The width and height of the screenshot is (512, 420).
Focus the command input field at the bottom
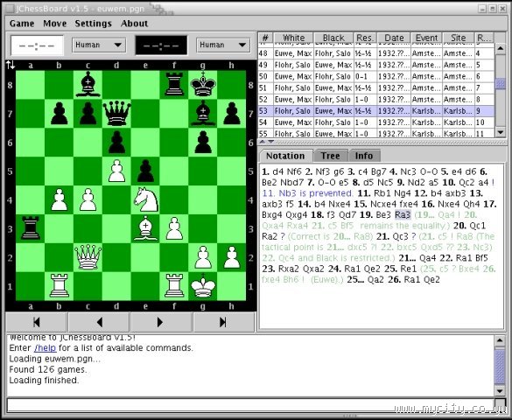(251, 404)
